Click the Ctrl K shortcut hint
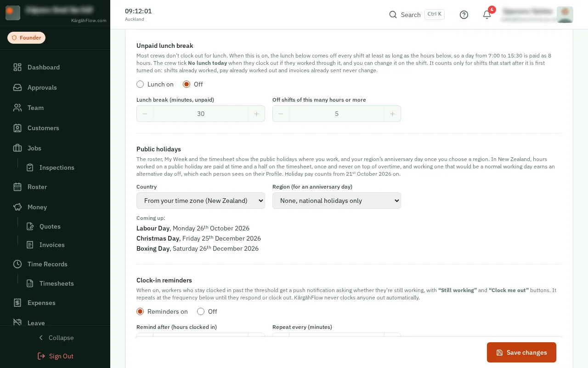The height and width of the screenshot is (368, 588). coord(434,14)
